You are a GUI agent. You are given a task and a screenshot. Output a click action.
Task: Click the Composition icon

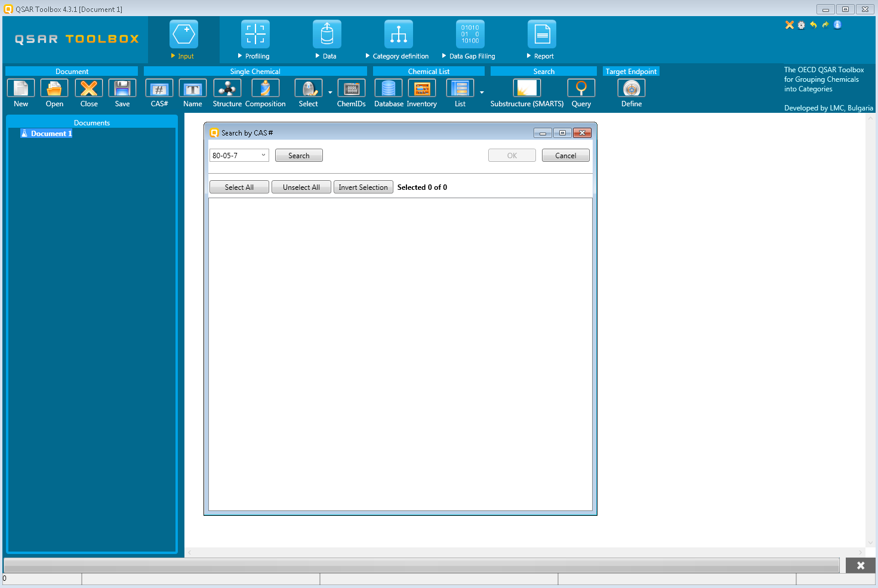click(x=265, y=88)
